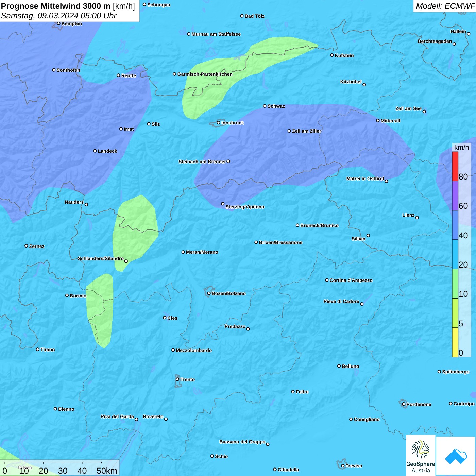This screenshot has width=476, height=476.
Task: Click the Bozen/Bolzano city marker
Action: pyautogui.click(x=209, y=293)
